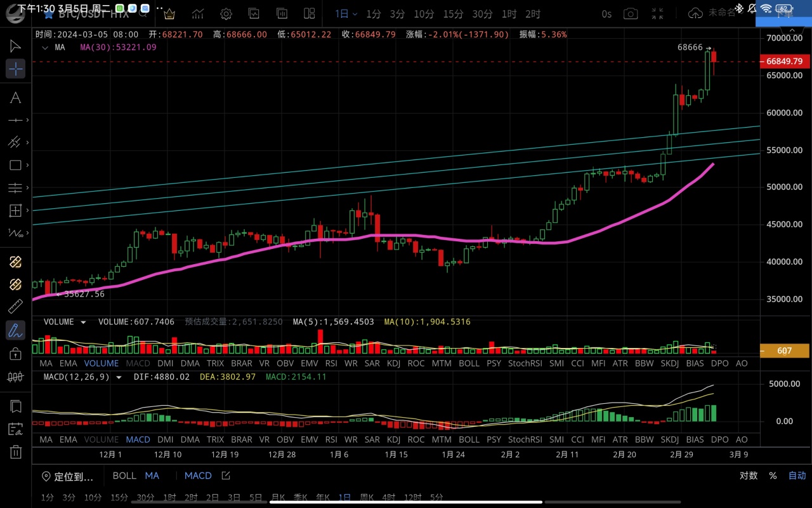Open the grid position tool
Screen dimensions: 812x508
click(15, 210)
